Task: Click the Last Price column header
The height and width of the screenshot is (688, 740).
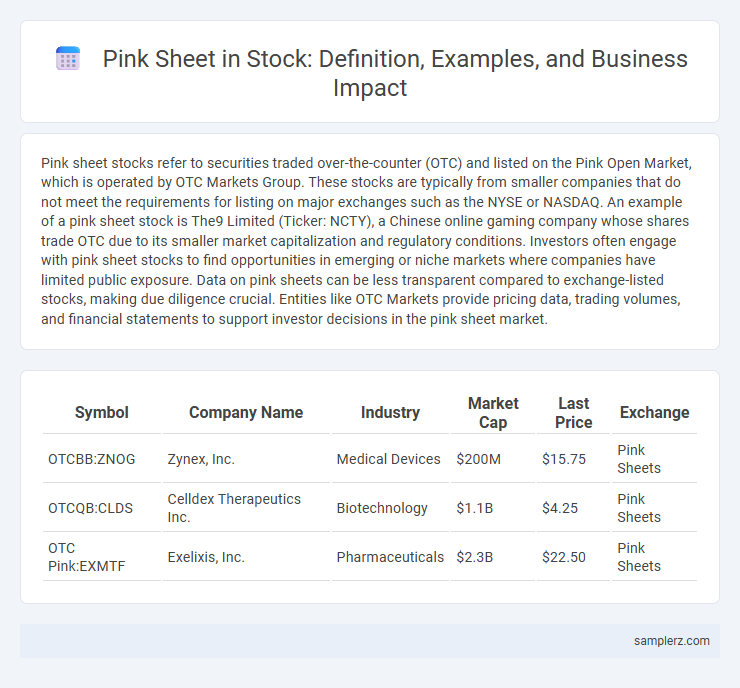Action: click(573, 412)
